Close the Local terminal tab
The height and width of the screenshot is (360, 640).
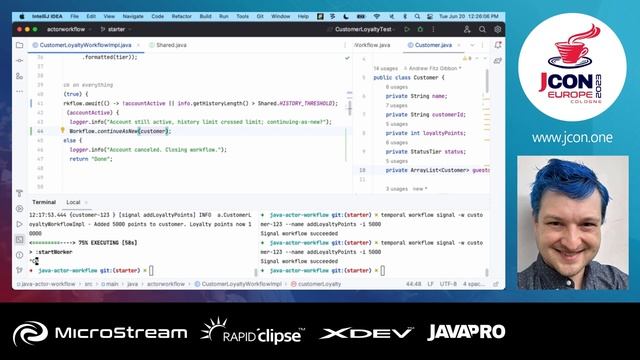tap(86, 202)
